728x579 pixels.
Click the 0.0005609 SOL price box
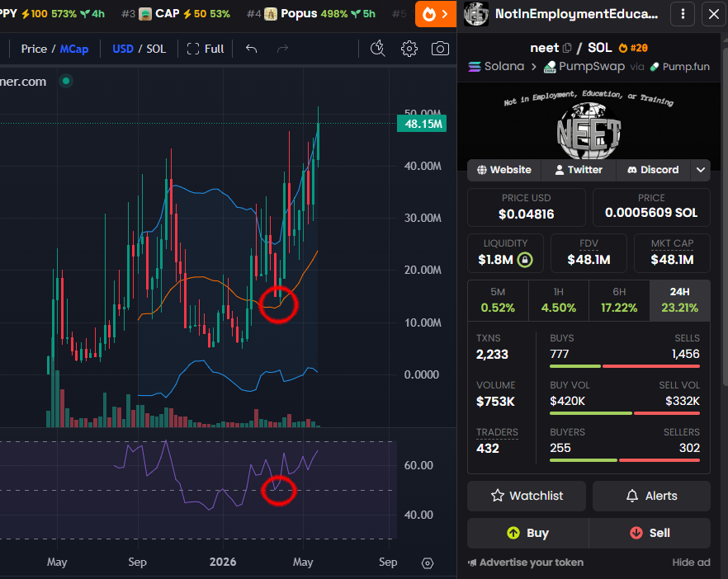click(651, 207)
